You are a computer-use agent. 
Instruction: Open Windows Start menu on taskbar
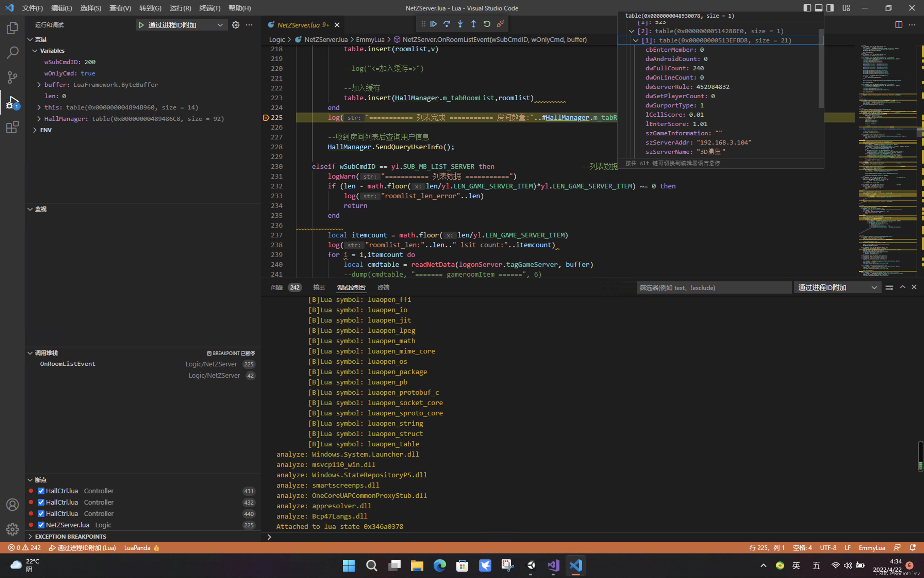tap(349, 565)
